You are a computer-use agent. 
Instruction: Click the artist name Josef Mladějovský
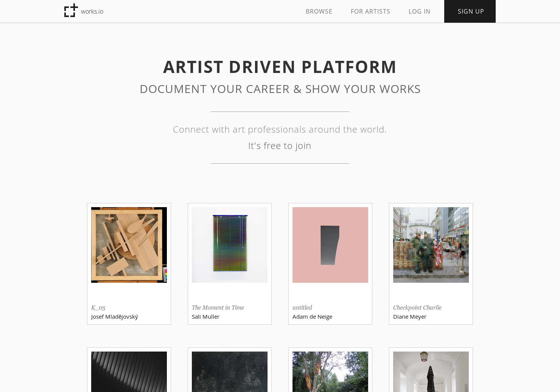(x=115, y=316)
